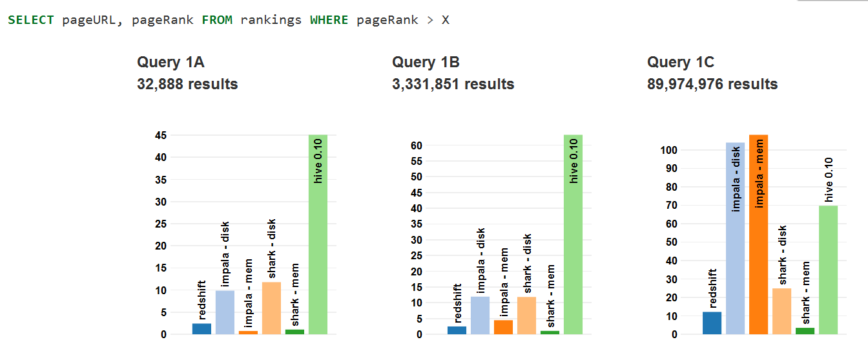
Task: Click the impala - mem bar in Query 1C
Action: (x=758, y=235)
